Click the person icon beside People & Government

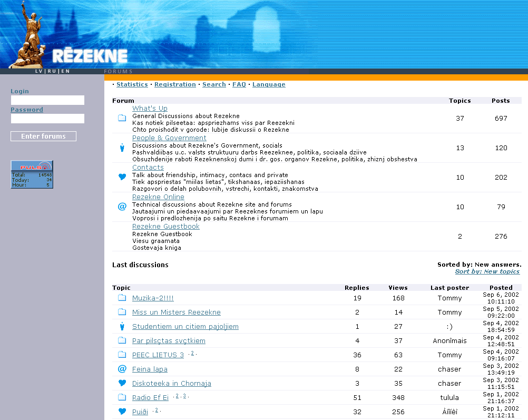click(x=122, y=148)
